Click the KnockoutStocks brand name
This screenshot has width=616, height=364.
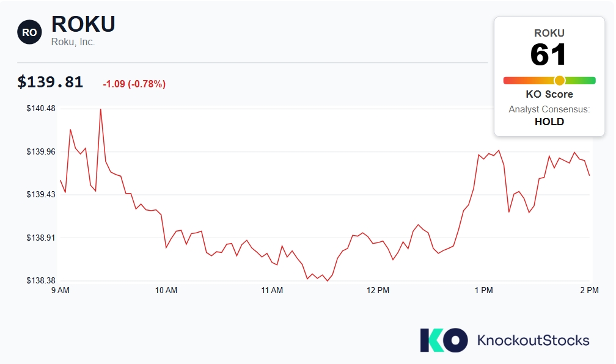click(533, 340)
